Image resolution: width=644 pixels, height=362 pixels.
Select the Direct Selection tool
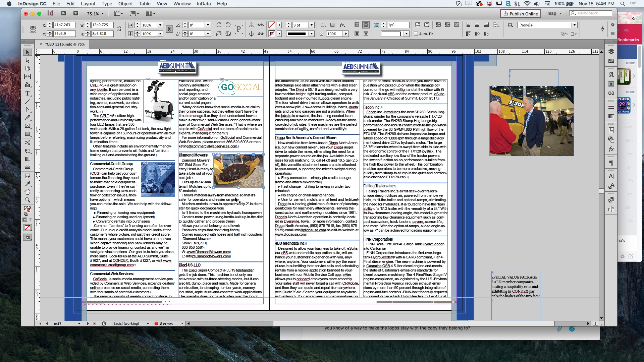28,60
